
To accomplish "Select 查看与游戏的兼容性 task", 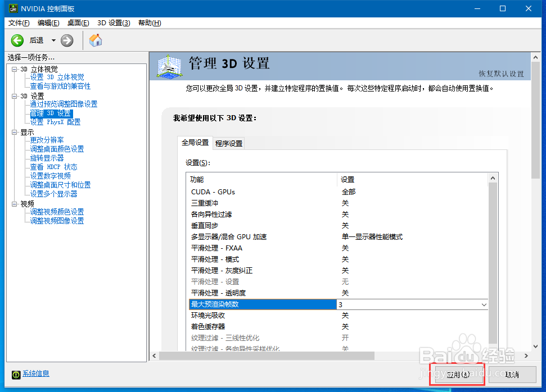I will (60, 86).
